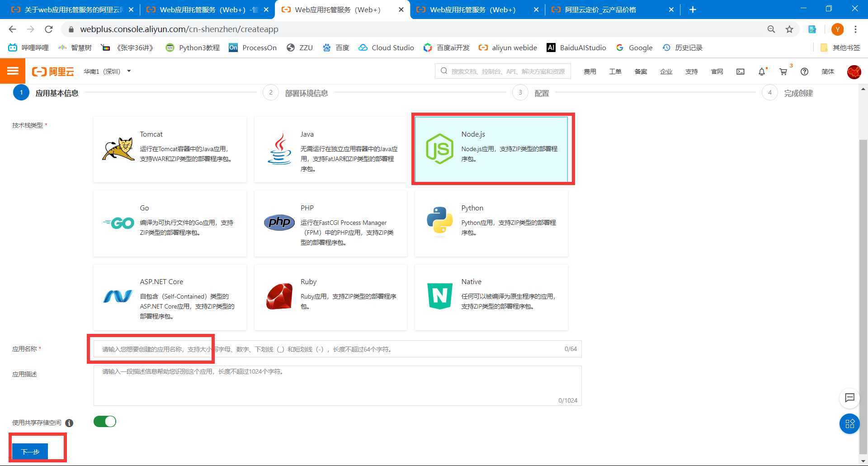868x466 pixels.
Task: Click the extension icon beside the star
Action: click(812, 29)
